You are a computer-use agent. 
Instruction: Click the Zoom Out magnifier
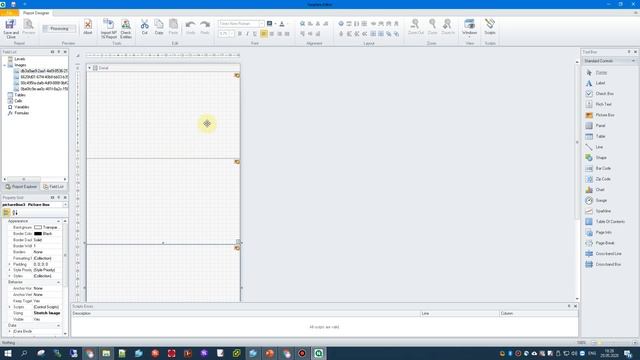pos(416,27)
